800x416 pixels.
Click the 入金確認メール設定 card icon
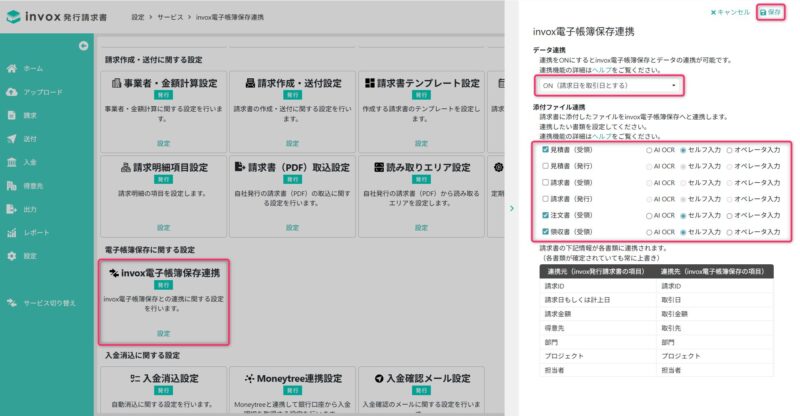click(379, 378)
